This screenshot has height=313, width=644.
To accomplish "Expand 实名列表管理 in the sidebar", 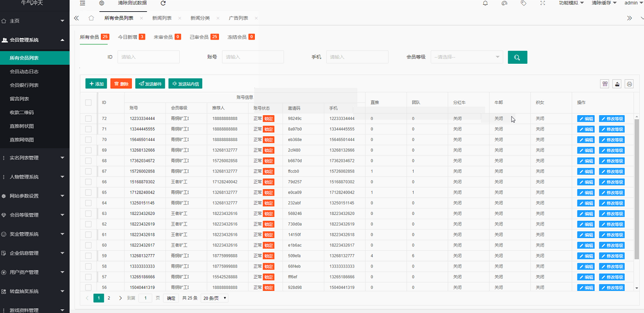I will 34,158.
